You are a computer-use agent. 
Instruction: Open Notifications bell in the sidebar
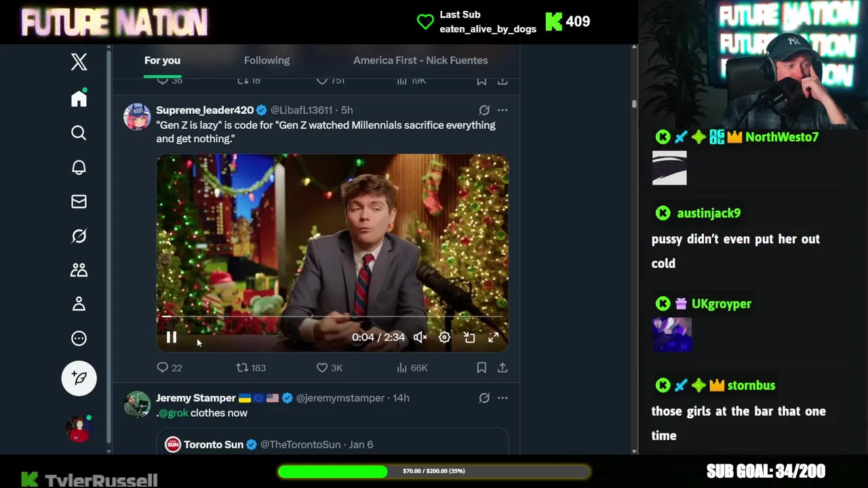pos(79,167)
